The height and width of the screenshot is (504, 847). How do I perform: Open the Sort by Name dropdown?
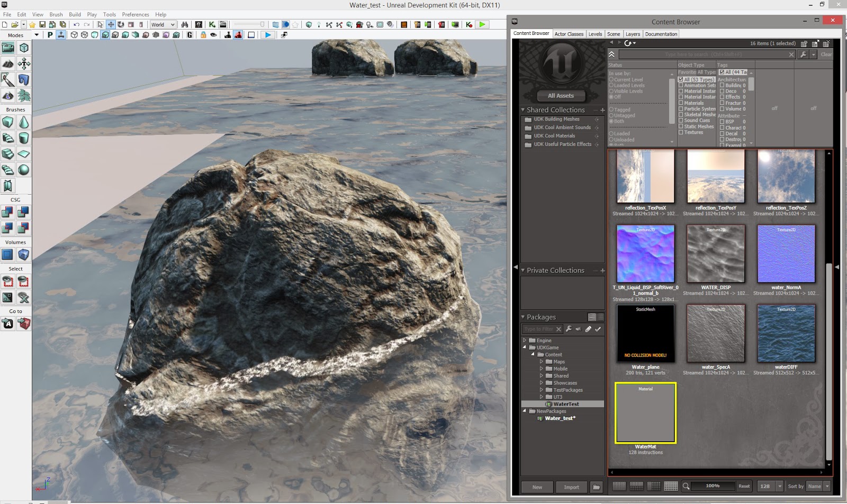pos(818,487)
